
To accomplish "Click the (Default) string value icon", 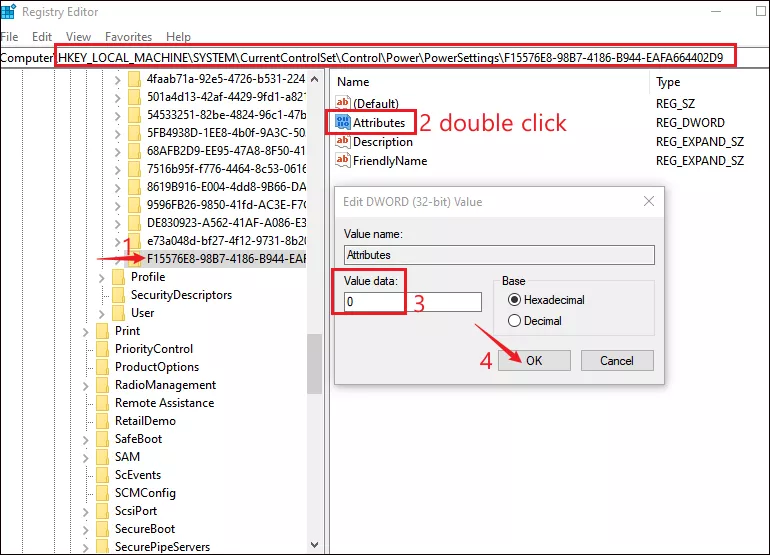I will point(343,103).
